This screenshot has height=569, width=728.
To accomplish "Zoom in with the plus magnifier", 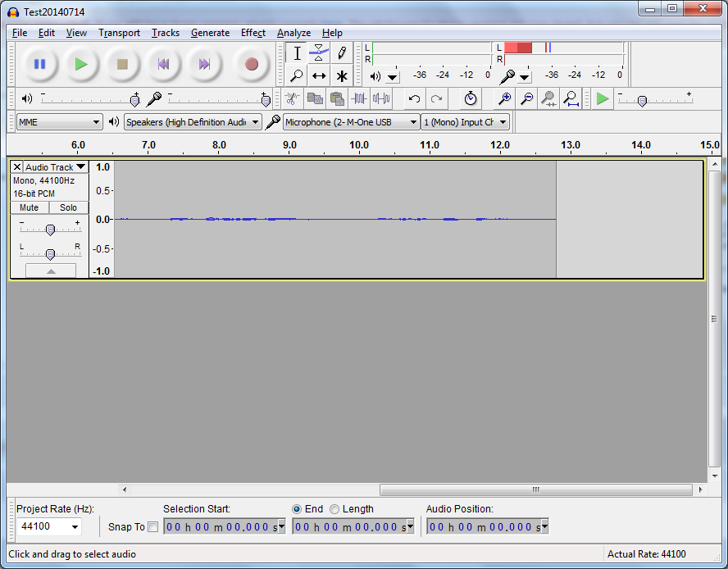I will (x=504, y=98).
